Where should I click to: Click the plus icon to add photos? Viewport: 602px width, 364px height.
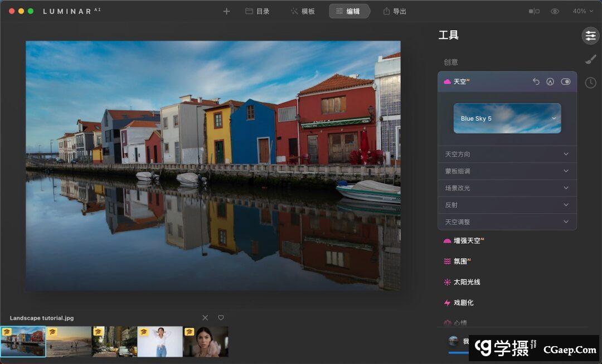coord(226,11)
